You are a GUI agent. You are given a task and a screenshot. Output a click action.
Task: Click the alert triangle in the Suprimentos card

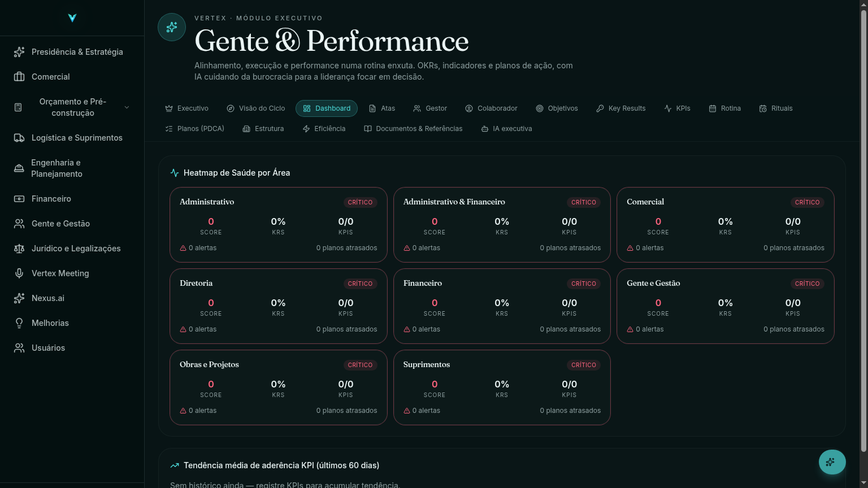[407, 411]
